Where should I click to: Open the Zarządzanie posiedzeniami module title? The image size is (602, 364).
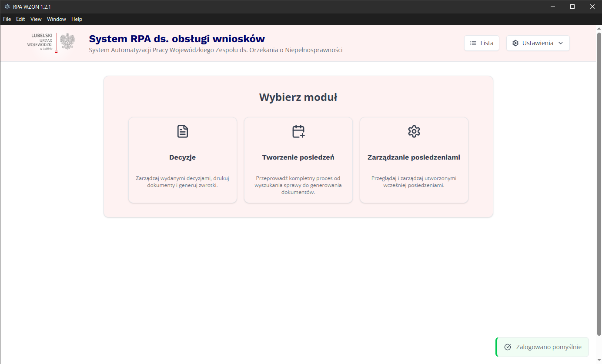[414, 157]
